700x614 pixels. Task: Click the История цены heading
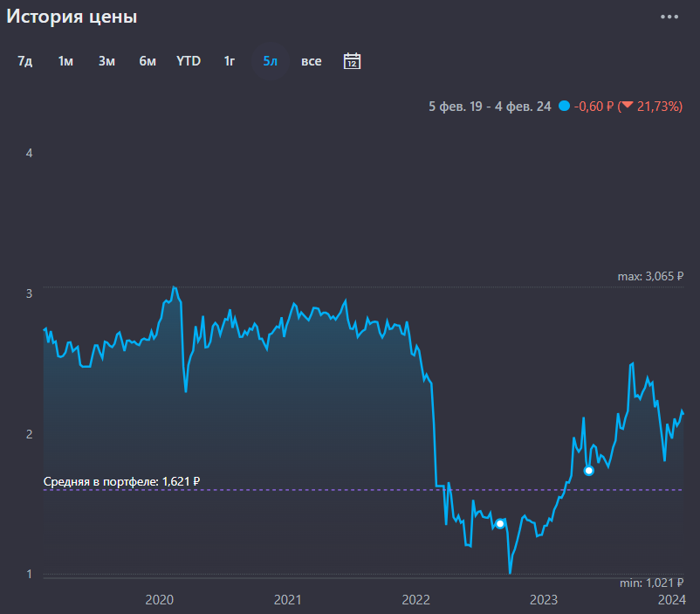click(x=73, y=17)
